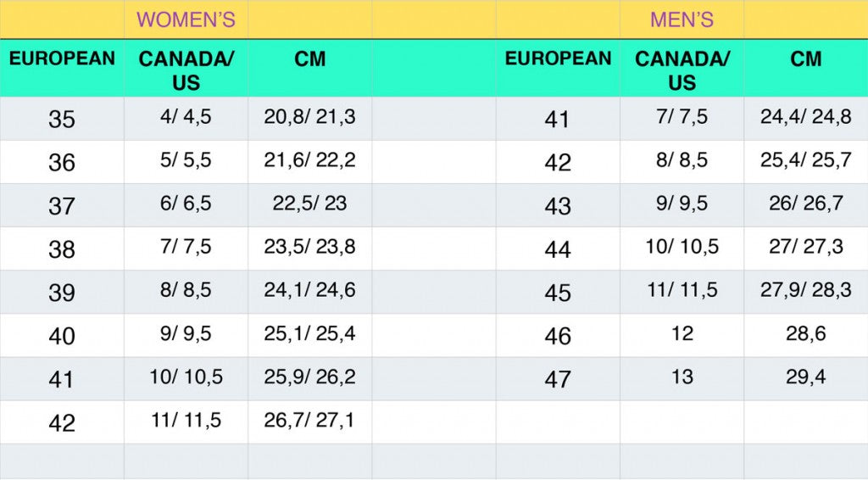Click the MEN'S heading above the right table
The height and width of the screenshot is (480, 868).
682,20
